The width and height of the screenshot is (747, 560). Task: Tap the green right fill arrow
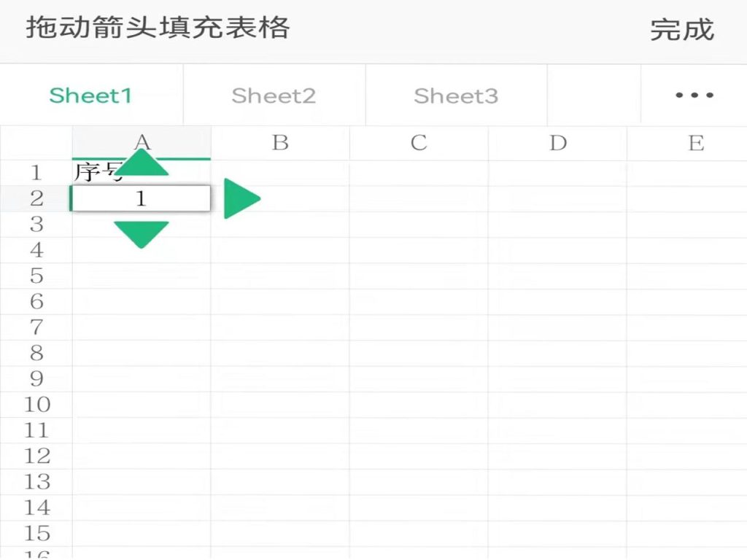[x=240, y=198]
